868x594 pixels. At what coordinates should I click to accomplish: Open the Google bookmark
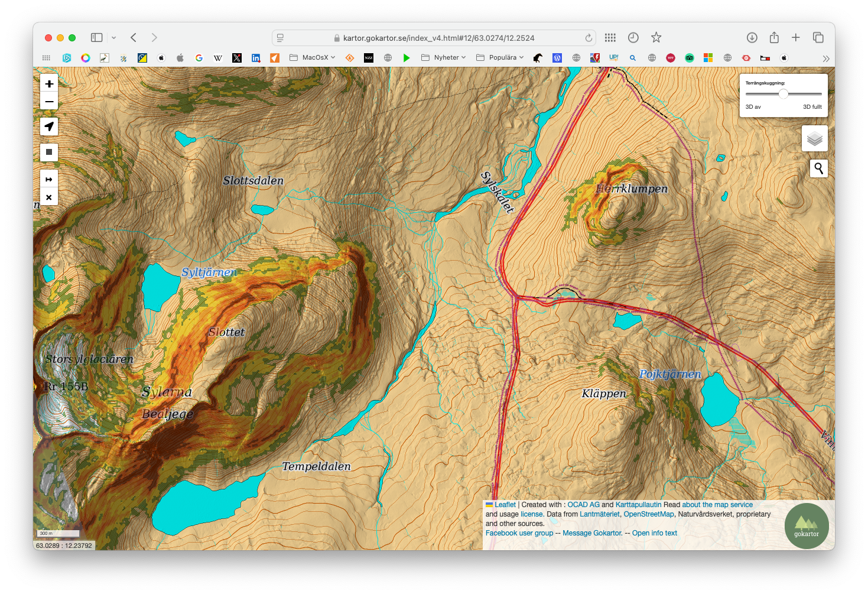pos(199,58)
